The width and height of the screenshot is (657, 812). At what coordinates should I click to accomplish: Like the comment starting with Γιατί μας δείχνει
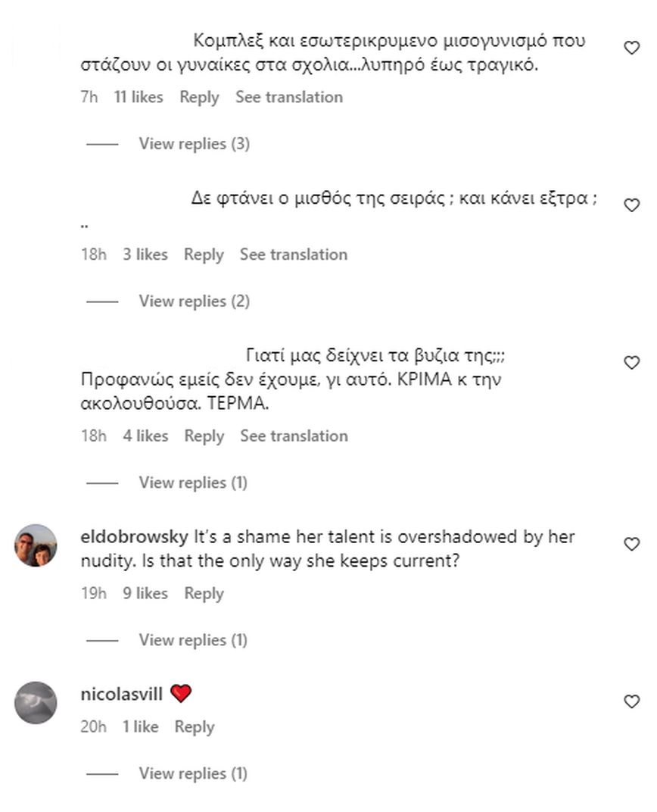click(x=631, y=363)
